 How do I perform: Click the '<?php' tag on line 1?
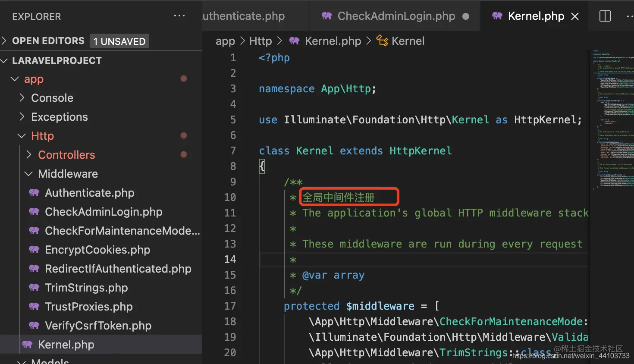coord(274,57)
